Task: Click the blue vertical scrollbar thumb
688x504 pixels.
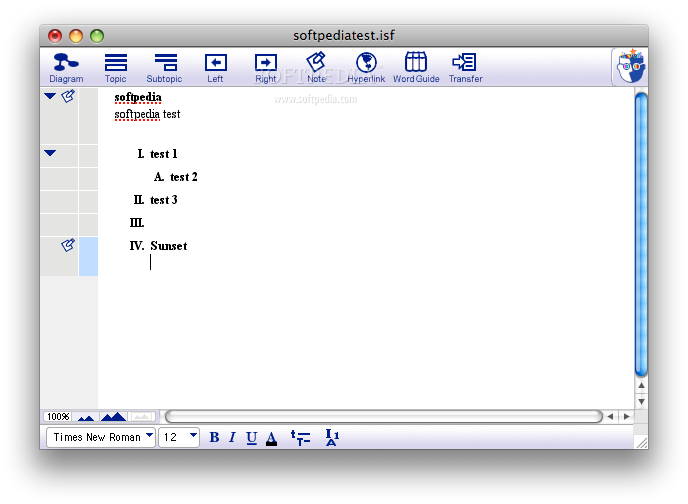Action: (641, 235)
